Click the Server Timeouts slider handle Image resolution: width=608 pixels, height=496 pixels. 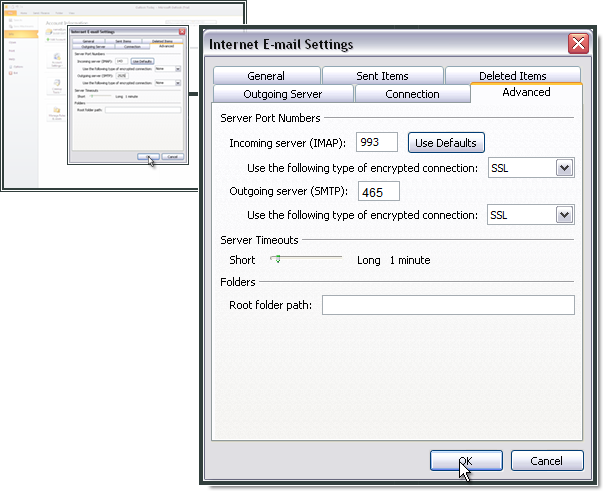tap(278, 259)
